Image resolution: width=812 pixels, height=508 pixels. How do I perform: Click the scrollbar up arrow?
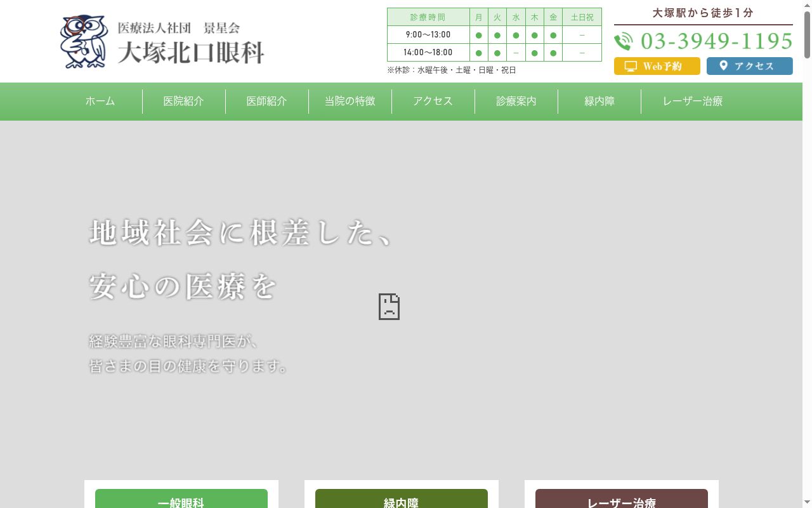click(807, 5)
